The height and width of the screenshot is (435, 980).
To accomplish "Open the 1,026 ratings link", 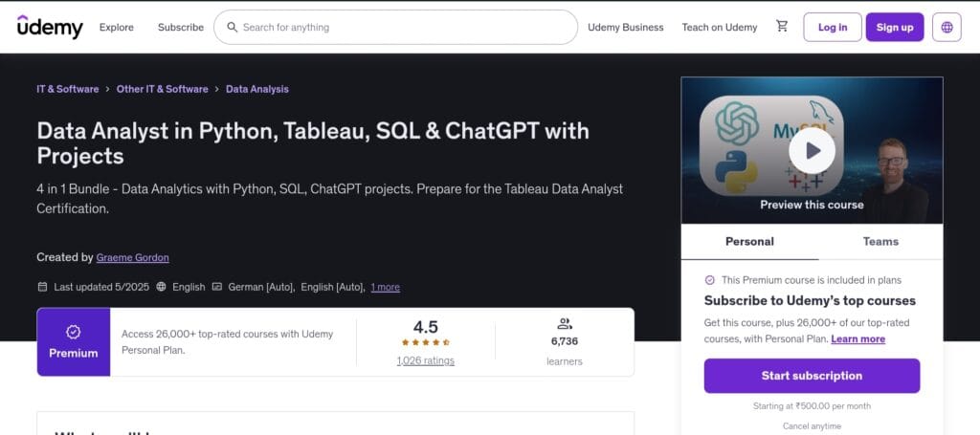I will pos(426,360).
